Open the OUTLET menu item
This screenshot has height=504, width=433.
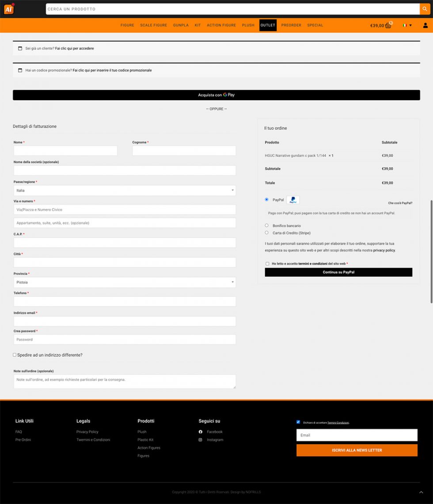tap(268, 25)
